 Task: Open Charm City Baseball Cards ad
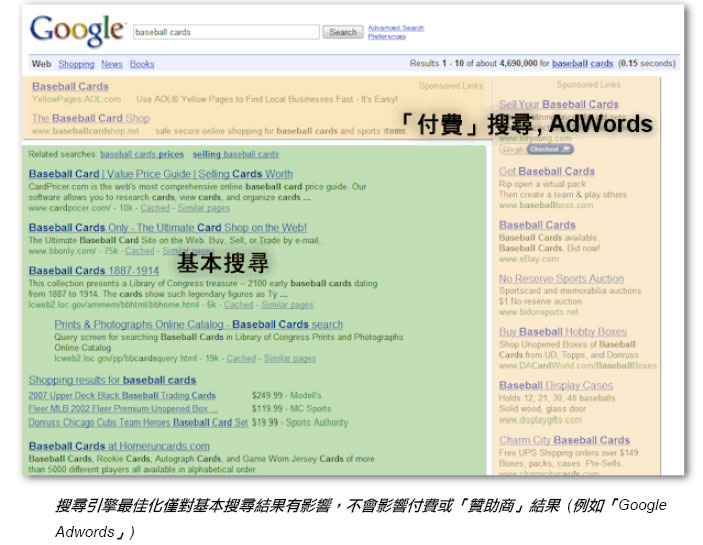(x=564, y=440)
